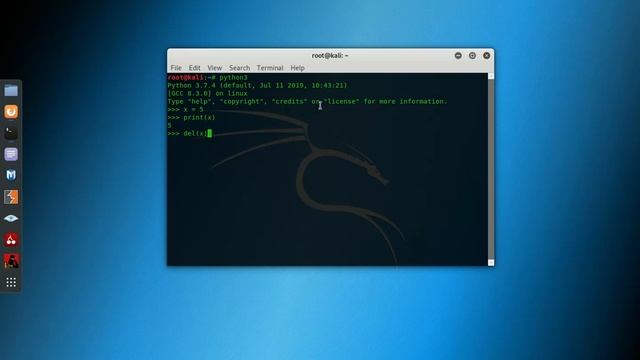Image resolution: width=640 pixels, height=360 pixels.
Task: Launch the orange Firefox browser dock icon
Action: 11,111
